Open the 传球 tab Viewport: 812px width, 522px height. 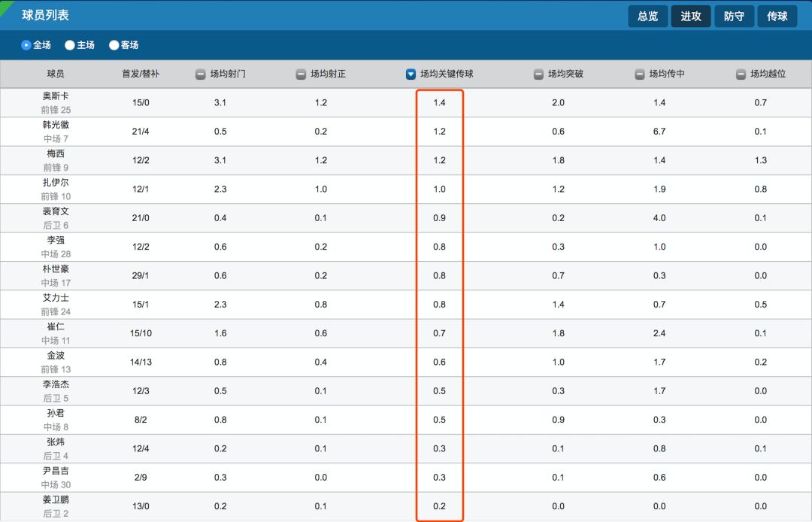tap(777, 16)
